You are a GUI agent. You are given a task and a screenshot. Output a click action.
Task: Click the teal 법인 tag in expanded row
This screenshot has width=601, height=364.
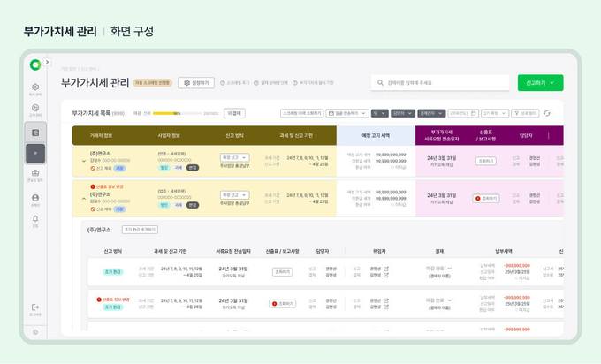point(164,205)
